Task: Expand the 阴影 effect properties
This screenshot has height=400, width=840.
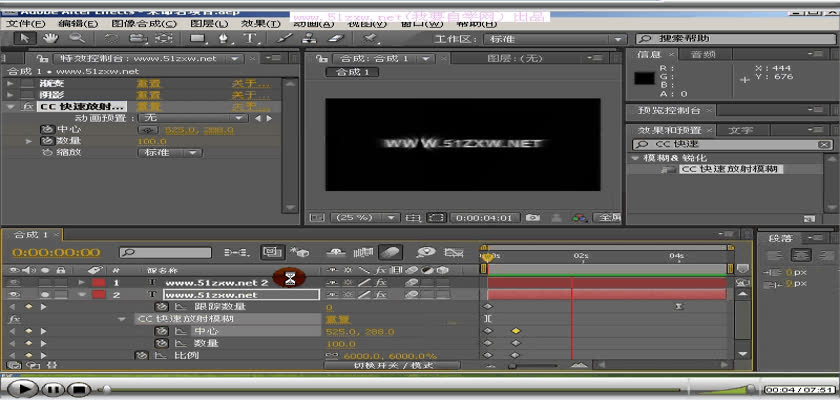Action: [10, 95]
